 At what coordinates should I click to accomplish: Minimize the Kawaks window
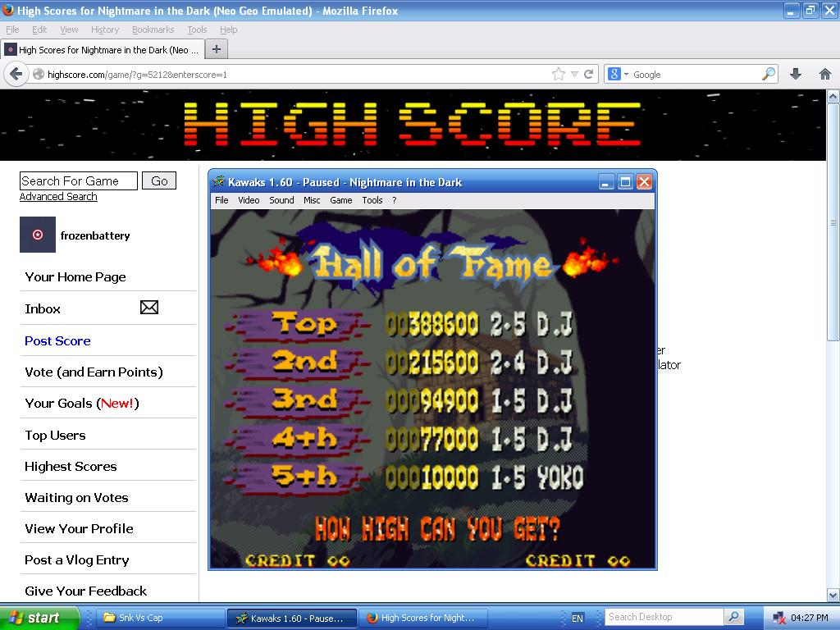pos(606,182)
